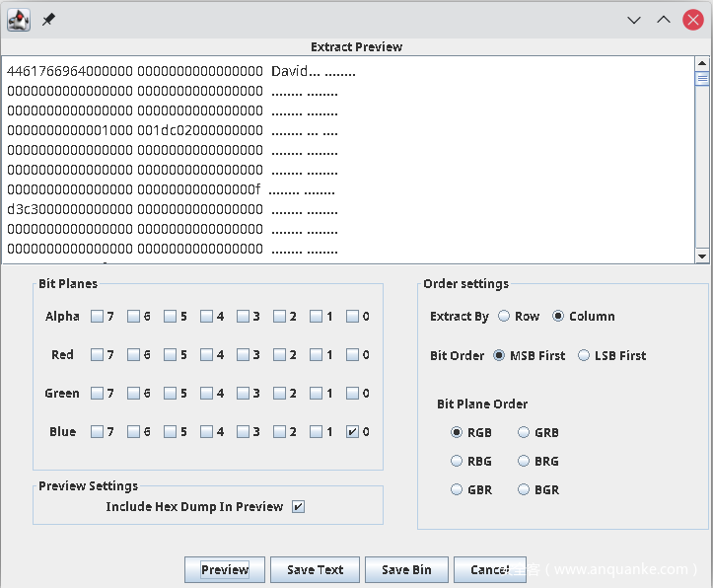Click the Save Text button
This screenshot has width=713, height=588.
[315, 570]
